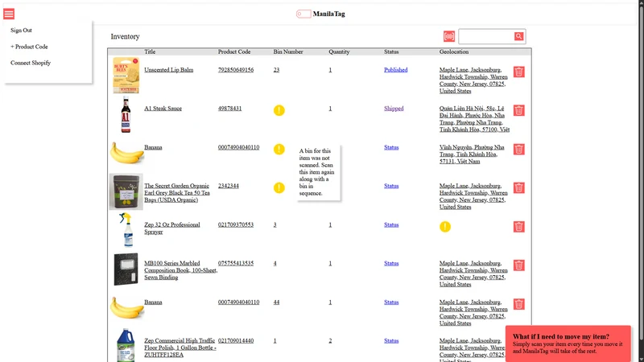Click the ManilaTag logo tag icon
644x362 pixels.
[x=303, y=14]
